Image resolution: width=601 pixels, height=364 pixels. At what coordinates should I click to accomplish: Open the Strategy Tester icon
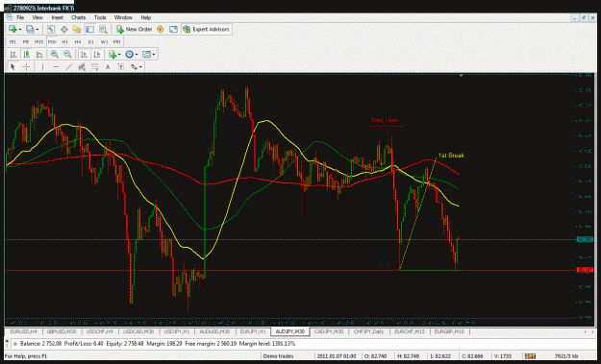coord(103,29)
